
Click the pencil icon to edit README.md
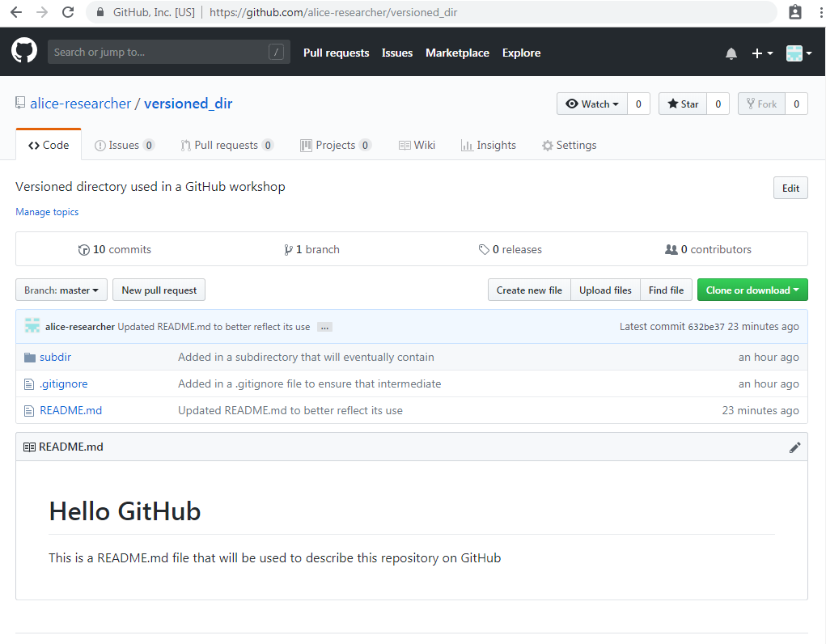[795, 447]
